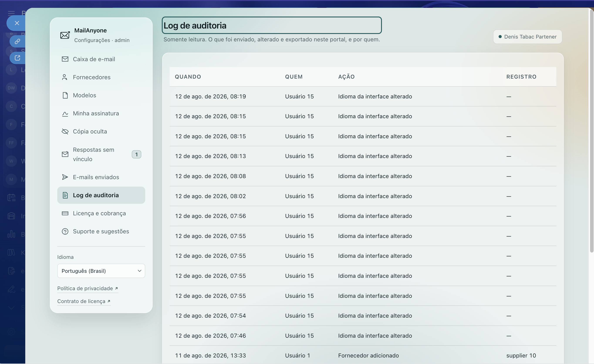Click the Log de auditoria heading field
This screenshot has width=594, height=364.
[272, 25]
